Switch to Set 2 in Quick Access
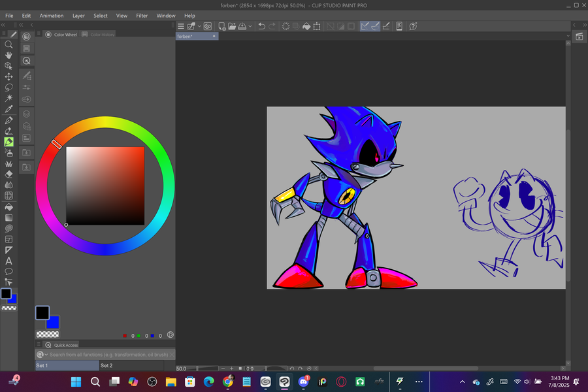The image size is (588, 392). click(x=131, y=365)
